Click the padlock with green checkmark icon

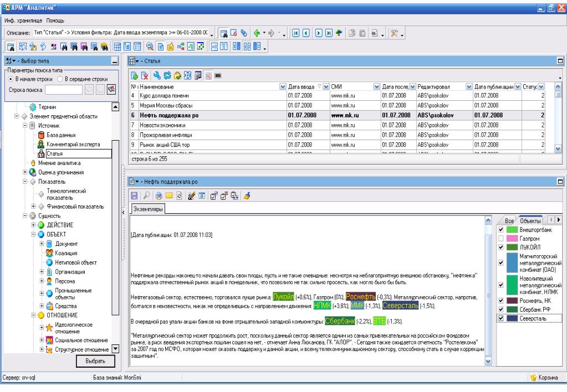[x=177, y=75]
